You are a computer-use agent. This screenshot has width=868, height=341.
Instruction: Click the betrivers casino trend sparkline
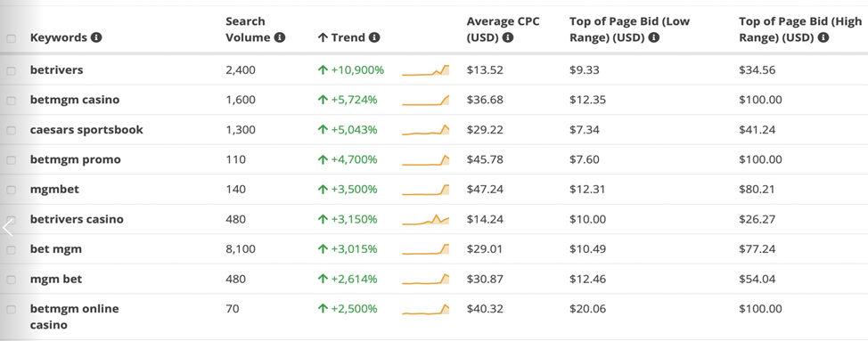(426, 219)
